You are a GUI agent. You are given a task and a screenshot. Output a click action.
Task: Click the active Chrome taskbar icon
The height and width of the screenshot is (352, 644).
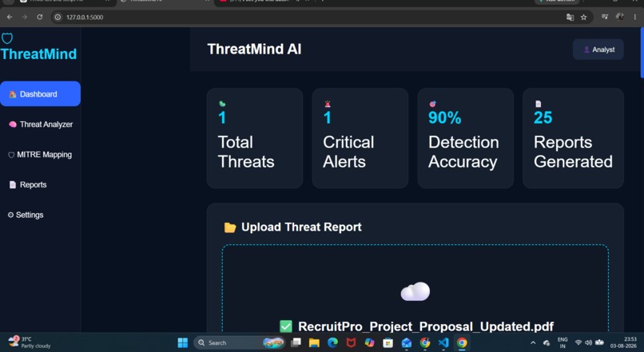(x=462, y=342)
